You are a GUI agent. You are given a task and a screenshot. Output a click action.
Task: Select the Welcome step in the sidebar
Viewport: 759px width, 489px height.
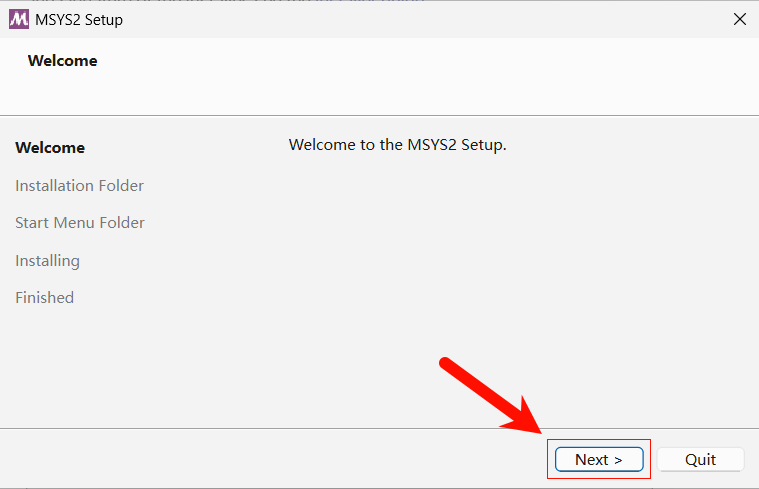click(x=50, y=148)
